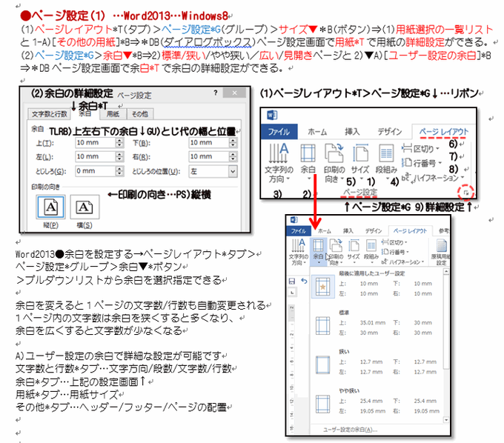
Task: Click the spinner arrows for とじしろ(G)
Action: [119, 171]
